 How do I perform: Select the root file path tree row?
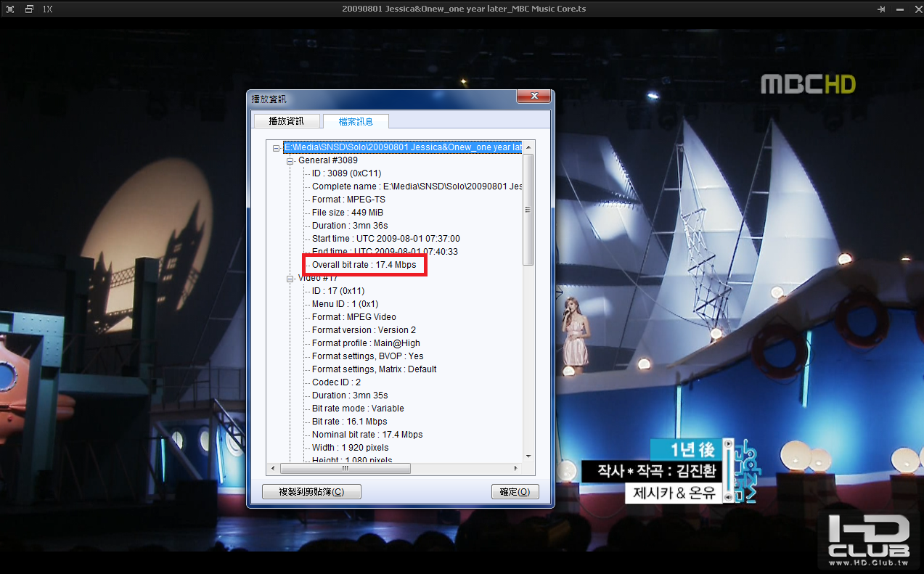[402, 147]
